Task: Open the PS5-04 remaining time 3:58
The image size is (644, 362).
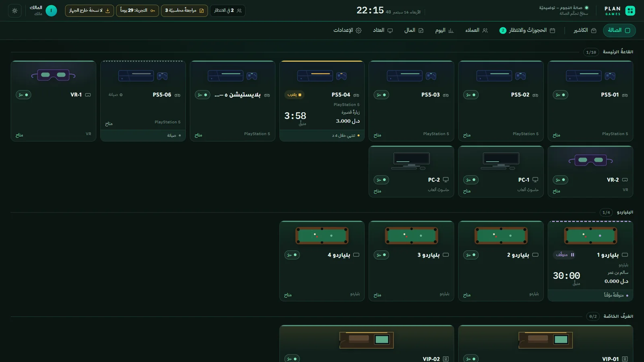Action: [295, 116]
